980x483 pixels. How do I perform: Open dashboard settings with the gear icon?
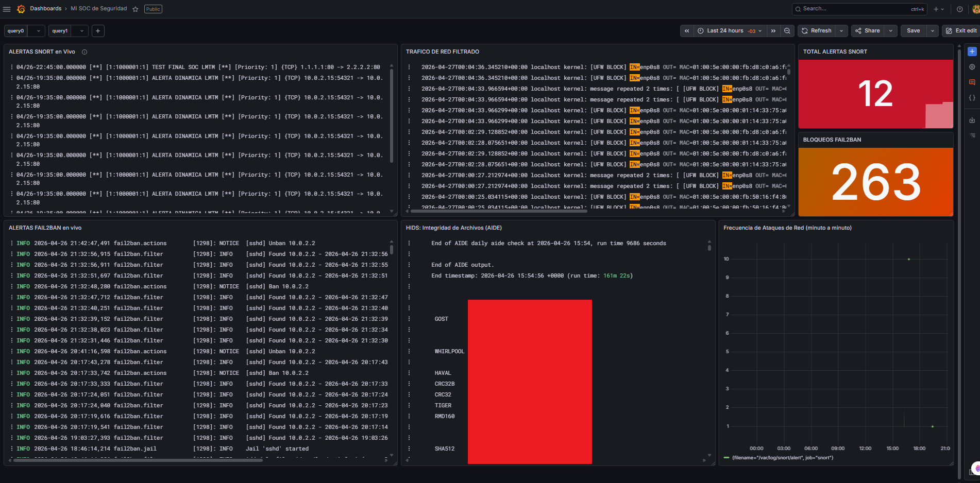click(x=972, y=67)
